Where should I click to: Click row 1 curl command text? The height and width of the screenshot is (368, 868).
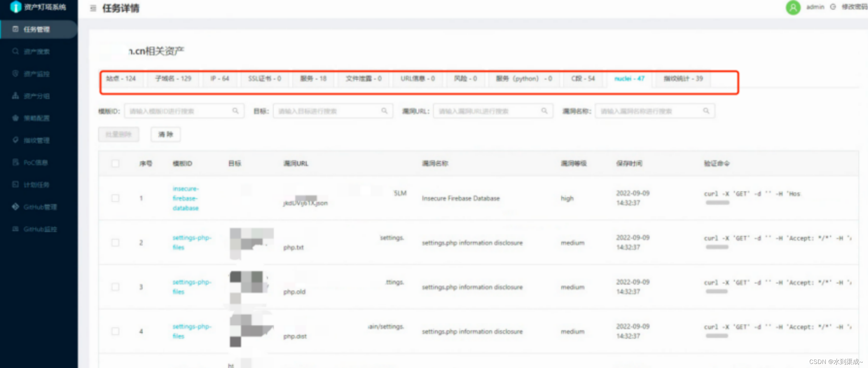click(752, 194)
